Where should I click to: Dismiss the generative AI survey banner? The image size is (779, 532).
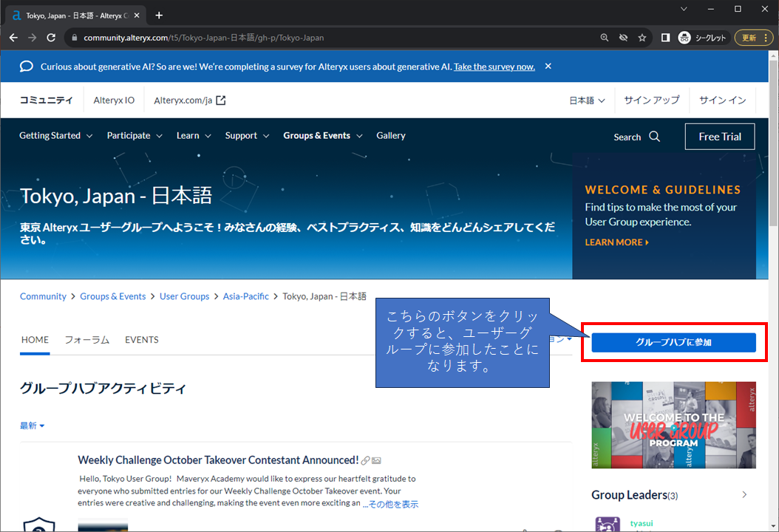(548, 66)
